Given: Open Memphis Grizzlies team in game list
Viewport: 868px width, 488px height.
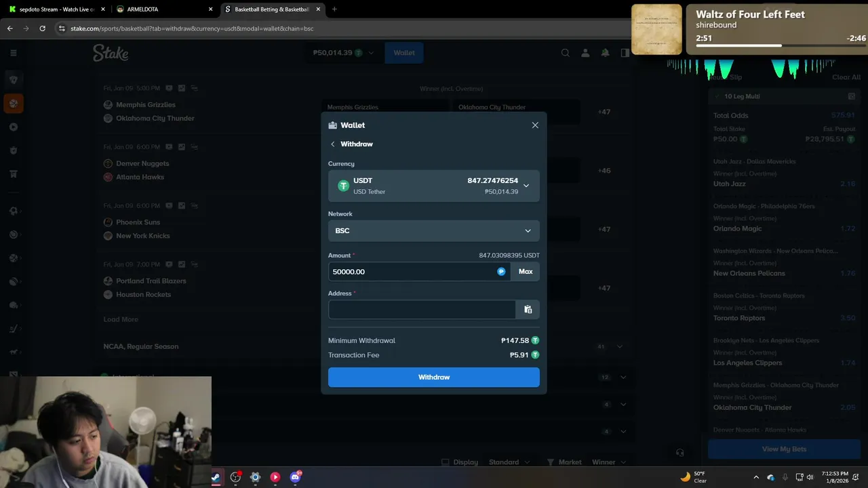Looking at the screenshot, I should tap(146, 105).
